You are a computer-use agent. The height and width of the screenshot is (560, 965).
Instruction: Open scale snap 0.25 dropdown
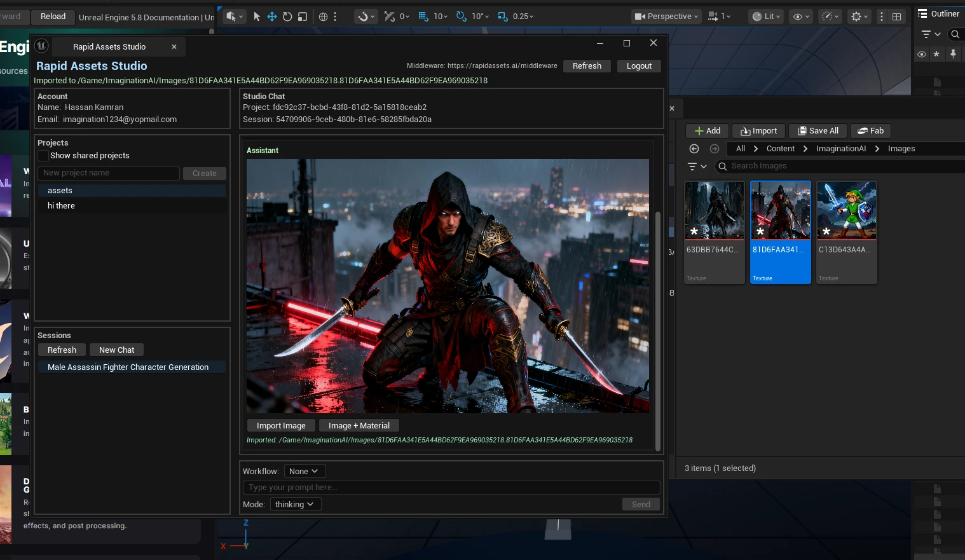(523, 17)
